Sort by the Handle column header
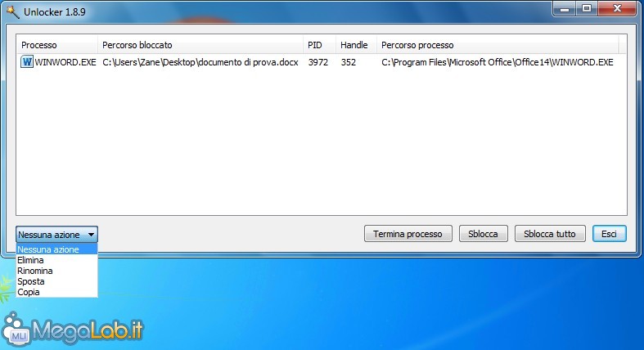Viewport: 644px width, 350px height. (x=357, y=45)
